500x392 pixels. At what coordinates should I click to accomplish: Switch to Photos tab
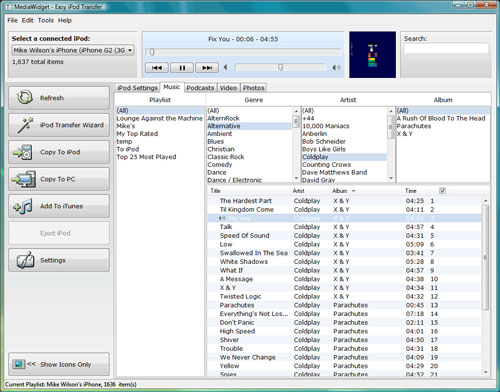coord(253,88)
